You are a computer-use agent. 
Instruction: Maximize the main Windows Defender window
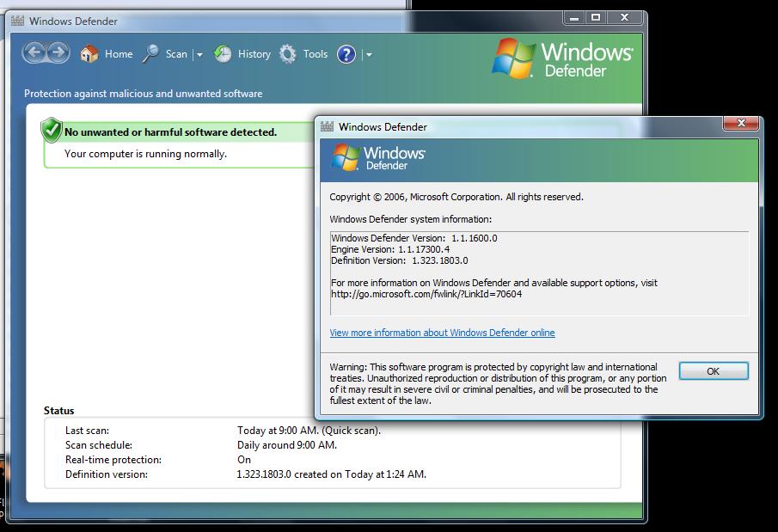tap(597, 17)
